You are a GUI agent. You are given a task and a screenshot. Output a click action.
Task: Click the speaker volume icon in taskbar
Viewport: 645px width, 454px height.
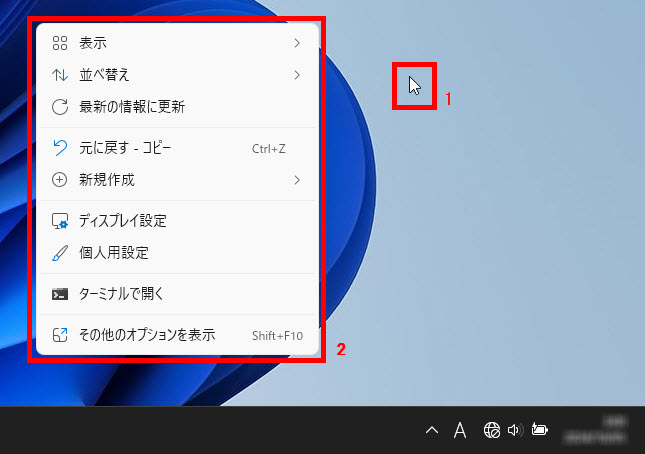pos(515,431)
